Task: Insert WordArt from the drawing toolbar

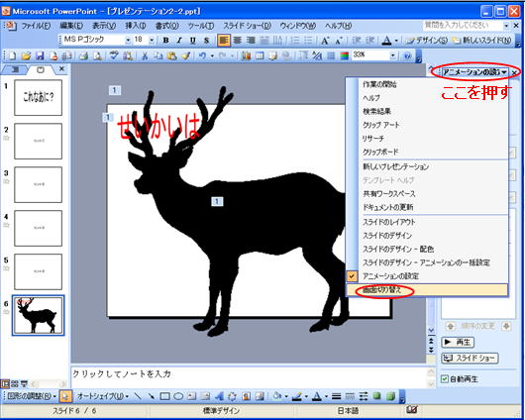Action: point(219,396)
